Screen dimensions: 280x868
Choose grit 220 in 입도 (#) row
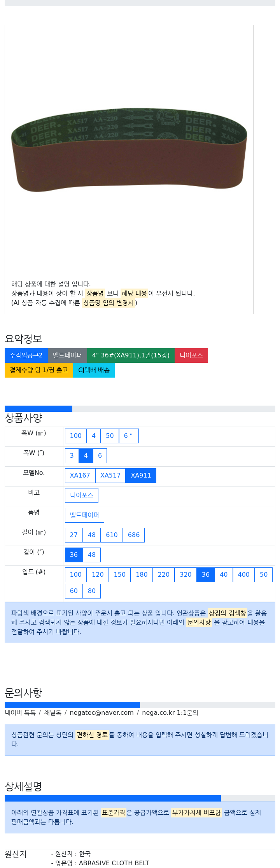(164, 575)
